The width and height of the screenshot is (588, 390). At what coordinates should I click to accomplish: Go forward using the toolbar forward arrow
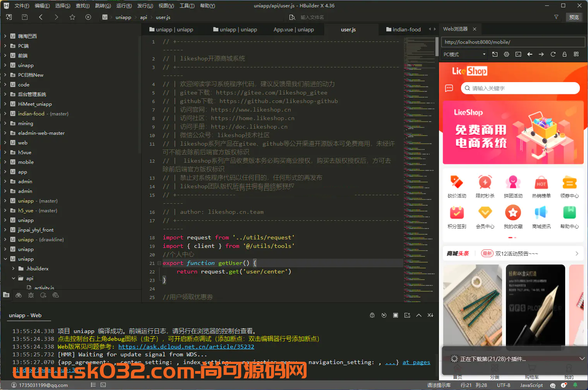(x=57, y=17)
